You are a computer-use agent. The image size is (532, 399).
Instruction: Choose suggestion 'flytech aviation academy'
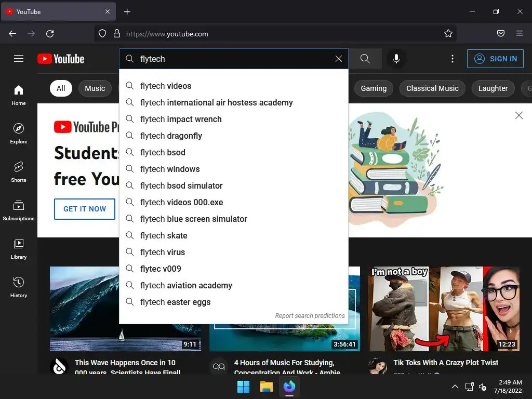[x=234, y=285]
